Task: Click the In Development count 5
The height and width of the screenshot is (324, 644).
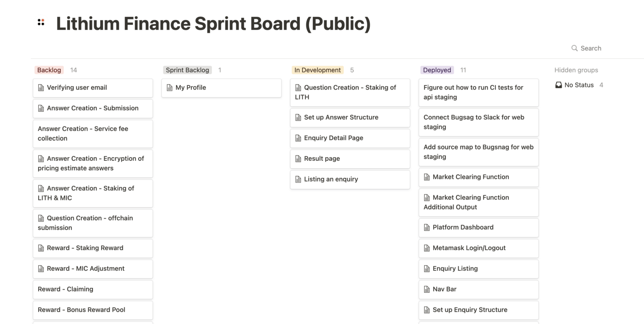Action: 352,70
